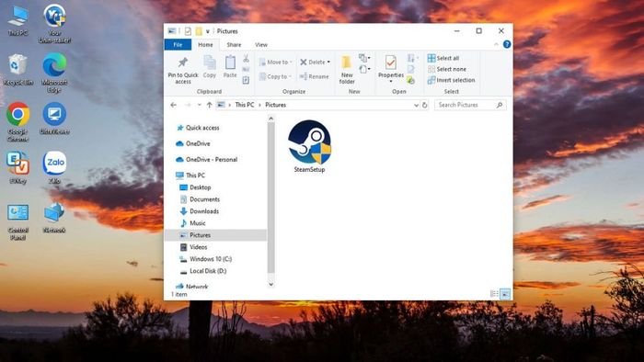Image resolution: width=644 pixels, height=362 pixels.
Task: Open the Open-with dropdown in Open group
Action: pyautogui.click(x=412, y=58)
